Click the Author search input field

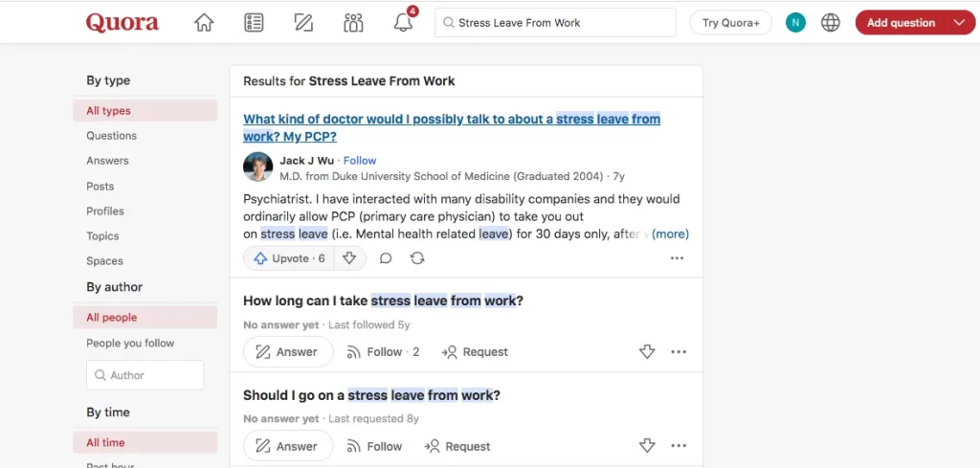(x=145, y=375)
